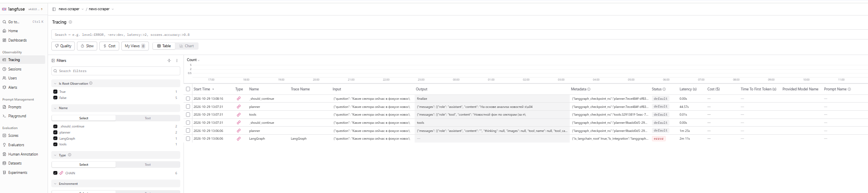Click the Status column info icon

click(664, 89)
